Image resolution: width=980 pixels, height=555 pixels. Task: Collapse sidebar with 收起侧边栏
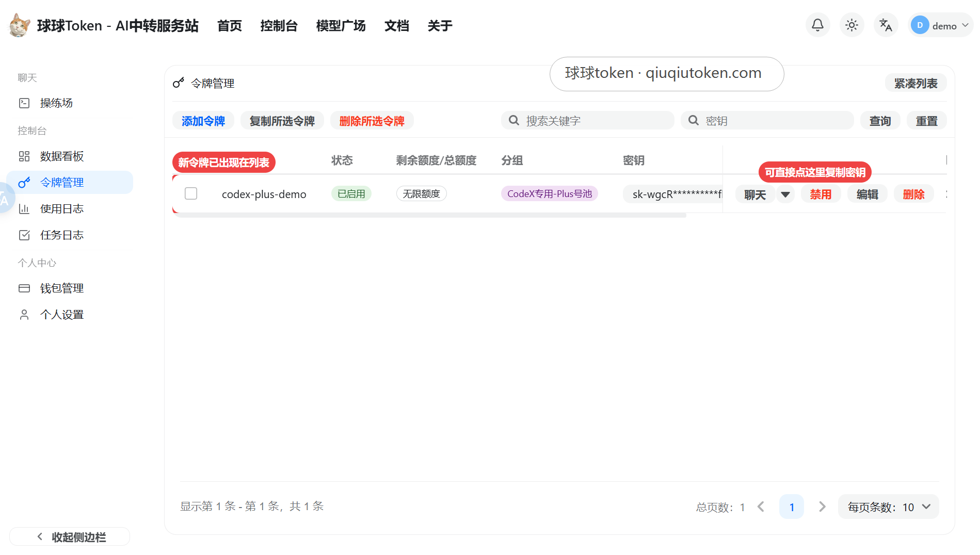coord(70,537)
